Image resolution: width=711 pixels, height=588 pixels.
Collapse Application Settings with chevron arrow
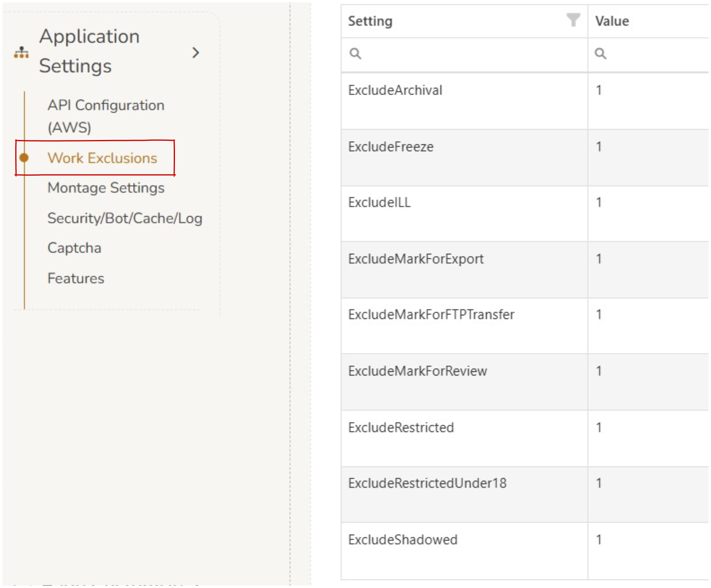click(195, 53)
